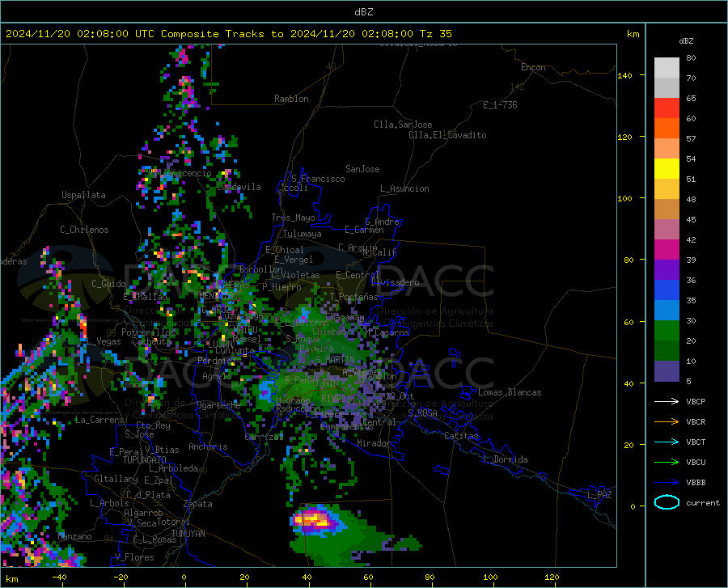Click the 39 dBZ magenta swatch
This screenshot has height=588, width=728.
667,250
